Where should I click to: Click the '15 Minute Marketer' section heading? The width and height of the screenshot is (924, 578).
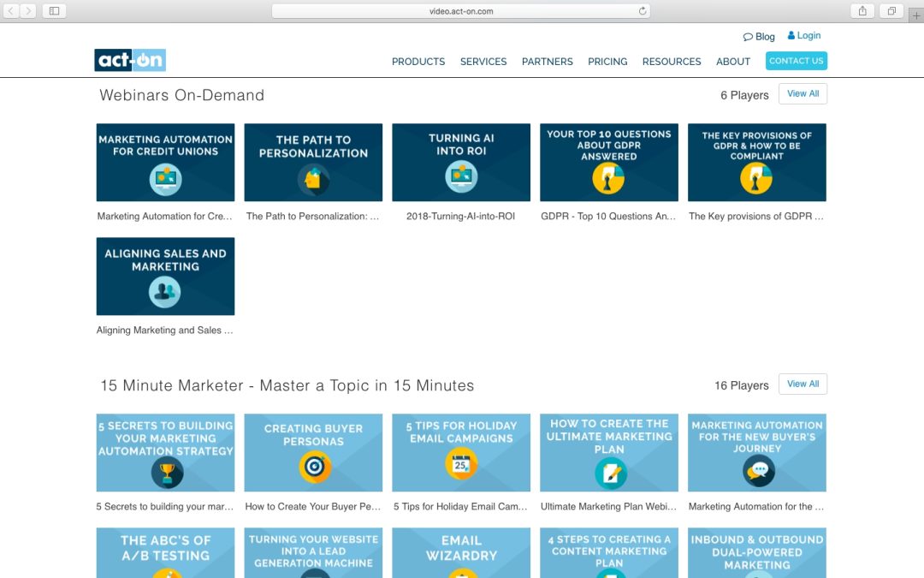[287, 385]
